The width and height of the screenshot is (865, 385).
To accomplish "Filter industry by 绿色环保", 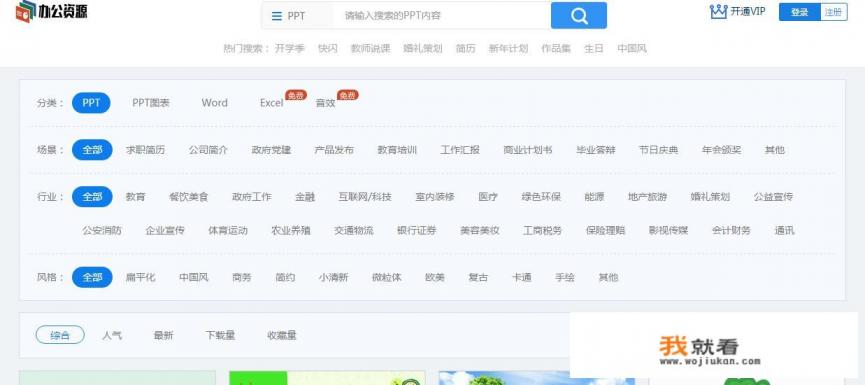I will point(541,196).
